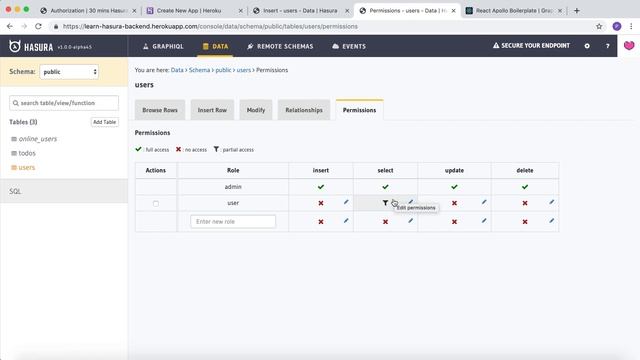Click the Add Table button

pos(104,122)
